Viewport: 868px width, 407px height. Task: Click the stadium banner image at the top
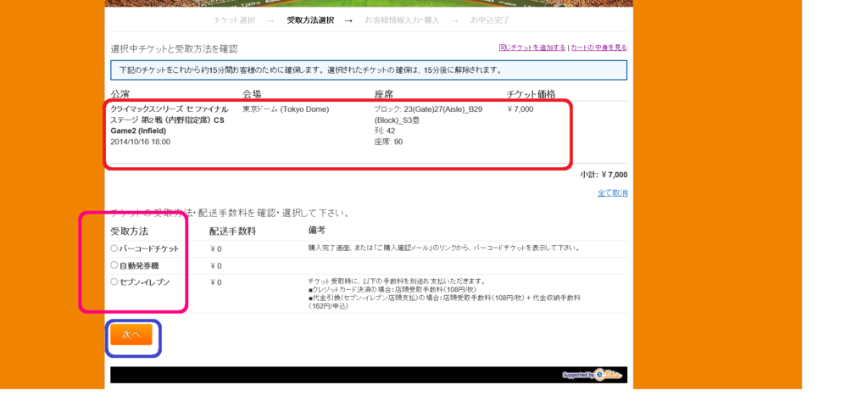click(369, 3)
